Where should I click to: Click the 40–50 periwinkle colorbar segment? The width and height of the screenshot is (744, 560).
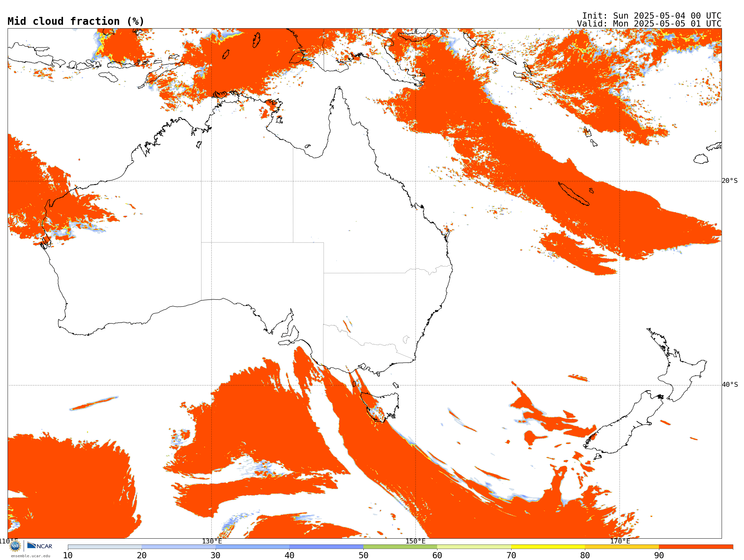[x=326, y=547]
